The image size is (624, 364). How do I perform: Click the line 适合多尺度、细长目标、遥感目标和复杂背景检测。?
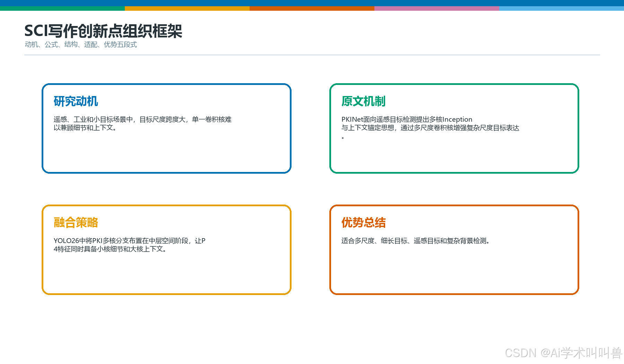tap(416, 241)
